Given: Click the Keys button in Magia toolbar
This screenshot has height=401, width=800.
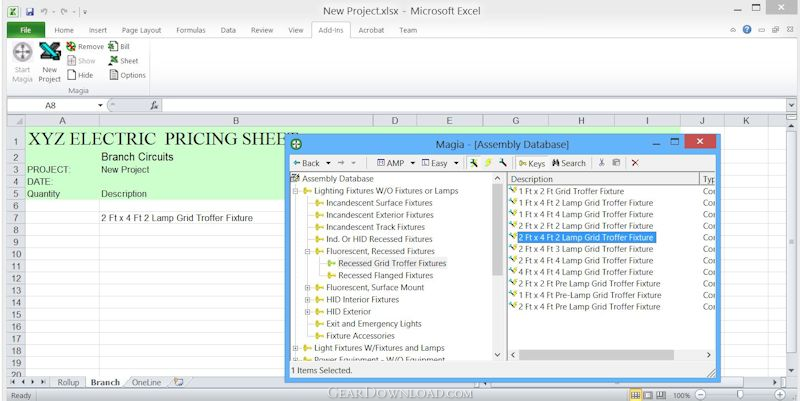Looking at the screenshot, I should pos(532,163).
